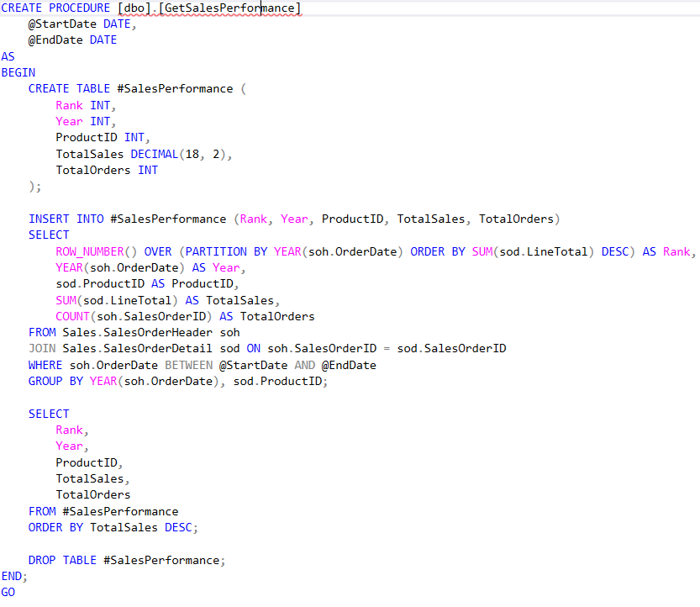Image resolution: width=700 pixels, height=607 pixels.
Task: Click 'COUNT(soh.SalesOrderID) AS TotalOrders' line
Action: click(x=185, y=317)
